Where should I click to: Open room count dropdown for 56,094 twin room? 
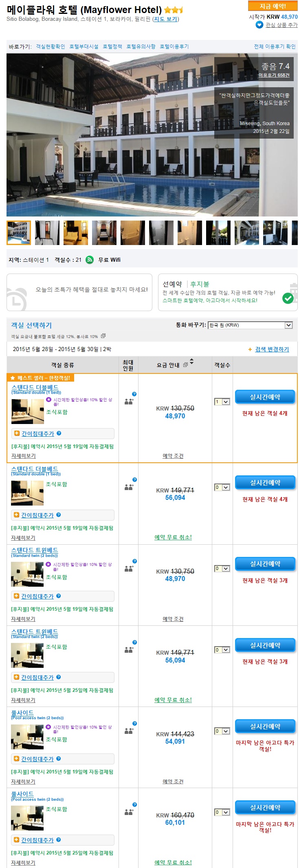point(222,650)
